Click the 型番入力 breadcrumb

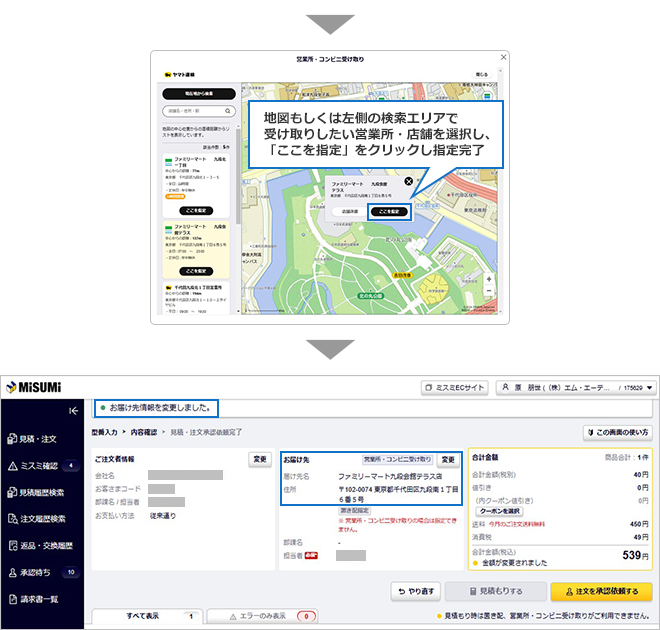pos(104,432)
